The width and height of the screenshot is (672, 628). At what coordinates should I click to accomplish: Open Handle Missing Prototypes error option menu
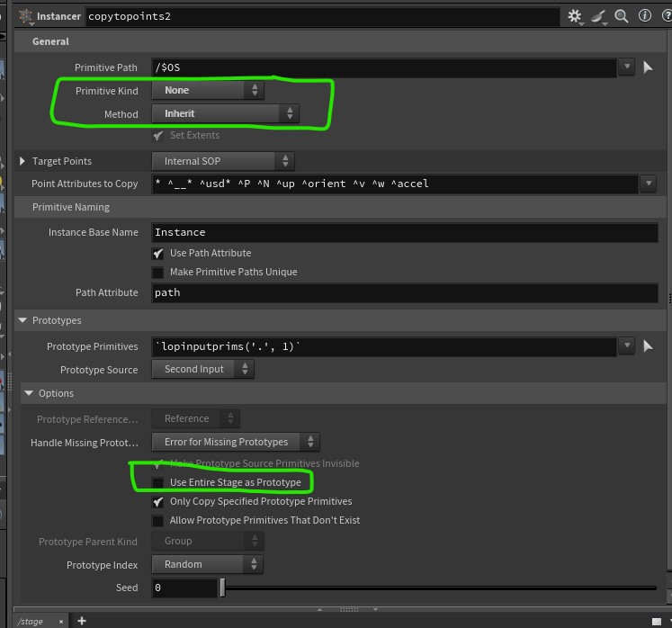pos(236,443)
